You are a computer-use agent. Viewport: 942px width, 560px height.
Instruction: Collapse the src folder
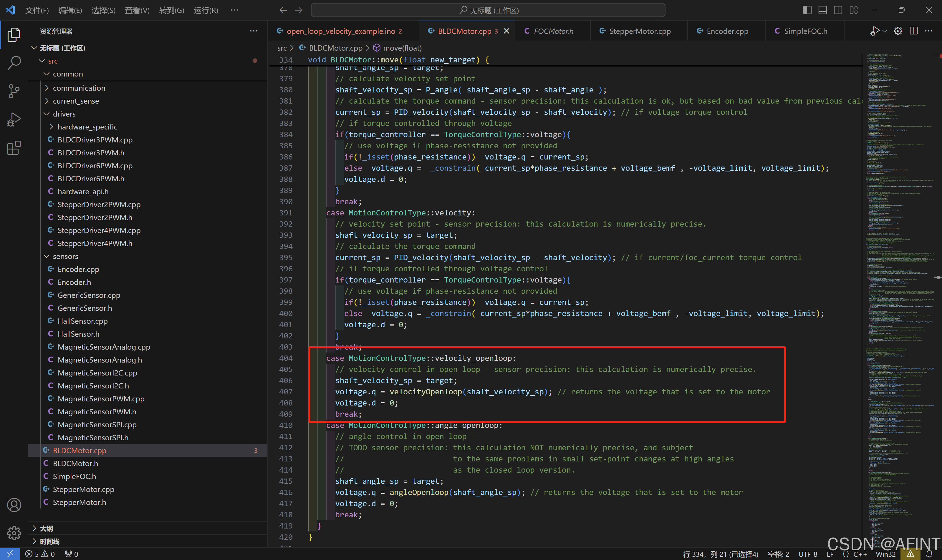(148, 61)
